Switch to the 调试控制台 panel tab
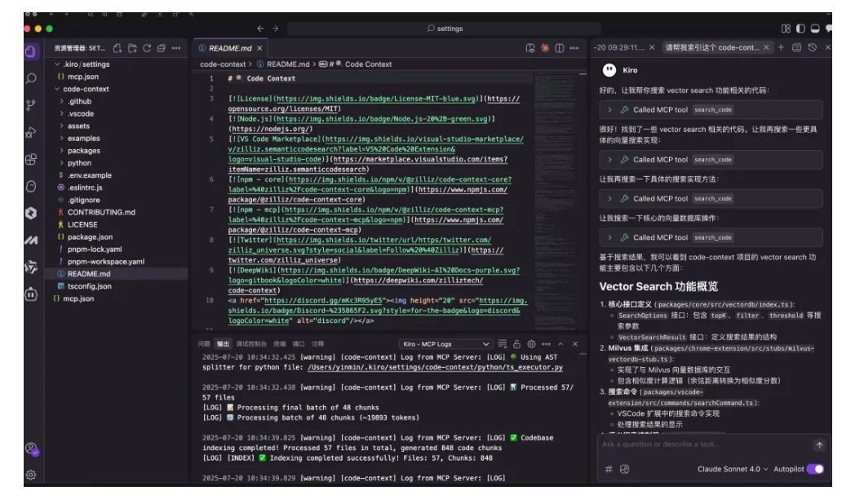 coord(251,344)
